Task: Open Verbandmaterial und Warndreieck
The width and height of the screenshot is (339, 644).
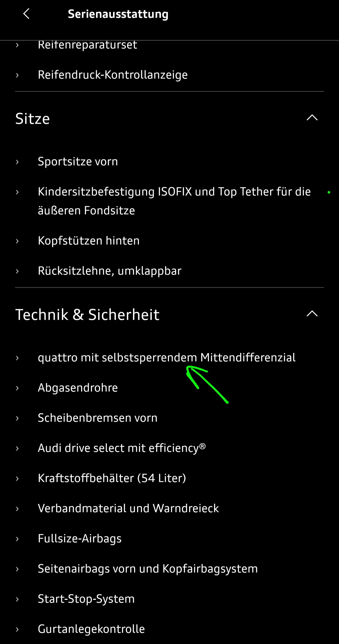Action: coord(128,508)
